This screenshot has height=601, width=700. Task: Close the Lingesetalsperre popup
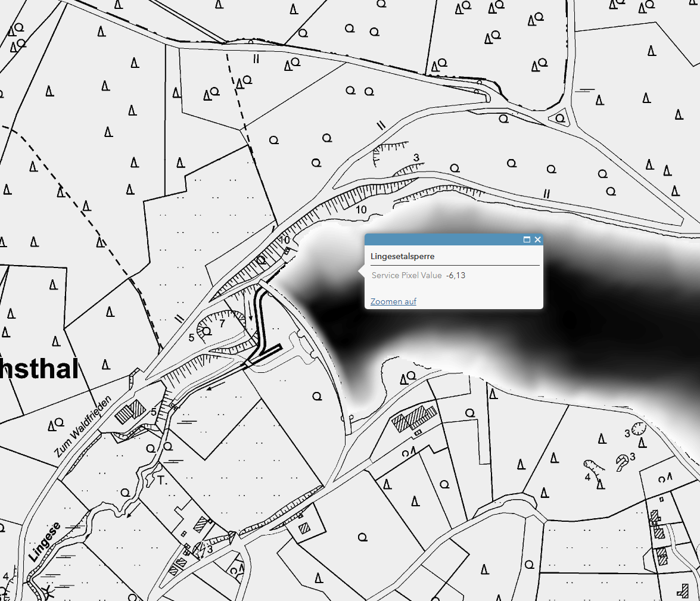point(538,240)
